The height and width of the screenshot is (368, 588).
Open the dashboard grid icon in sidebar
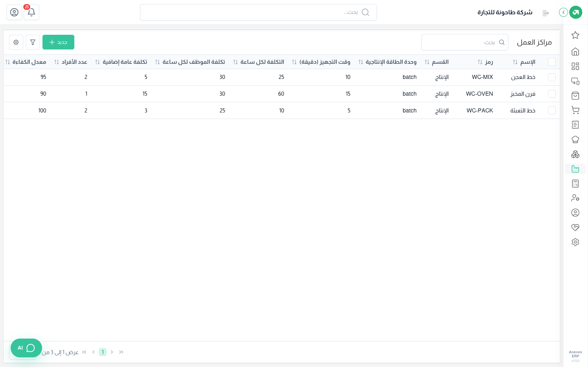[x=575, y=66]
